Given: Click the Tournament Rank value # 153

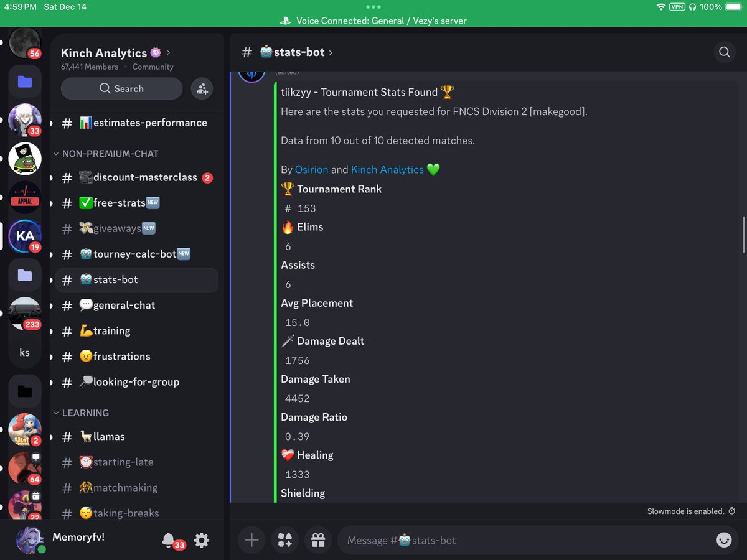Looking at the screenshot, I should 301,208.
